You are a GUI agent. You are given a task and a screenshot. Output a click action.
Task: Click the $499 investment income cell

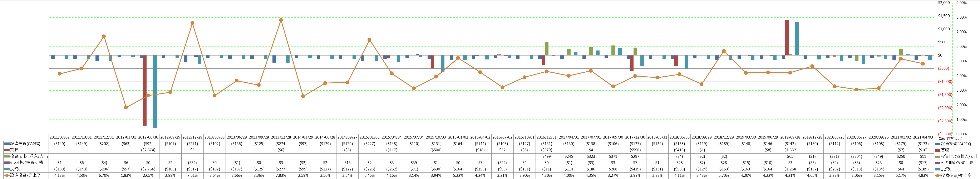[547, 156]
